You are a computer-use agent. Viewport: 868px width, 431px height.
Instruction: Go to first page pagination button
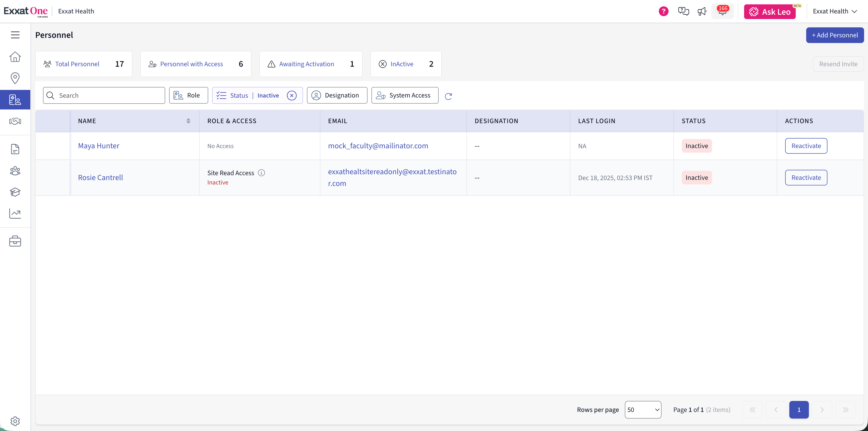coord(752,410)
